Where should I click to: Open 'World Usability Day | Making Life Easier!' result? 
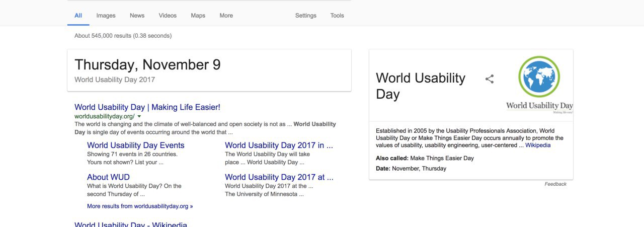click(x=147, y=107)
